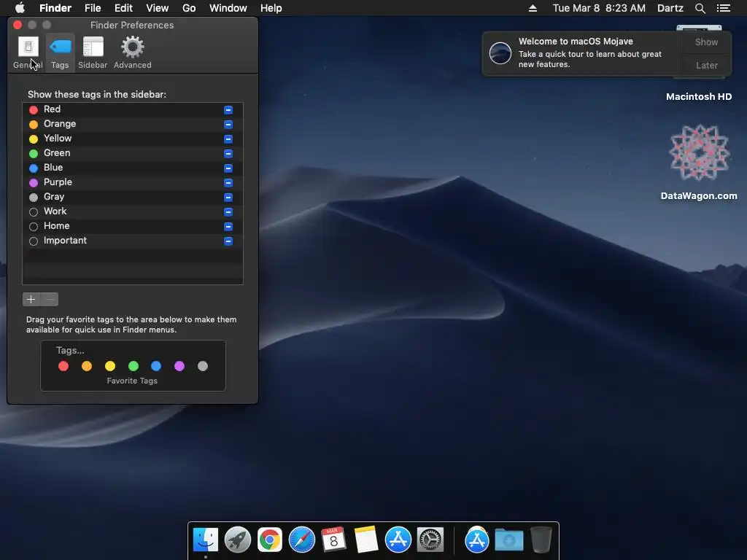The width and height of the screenshot is (747, 560).
Task: Open the Edit menu
Action: [123, 8]
